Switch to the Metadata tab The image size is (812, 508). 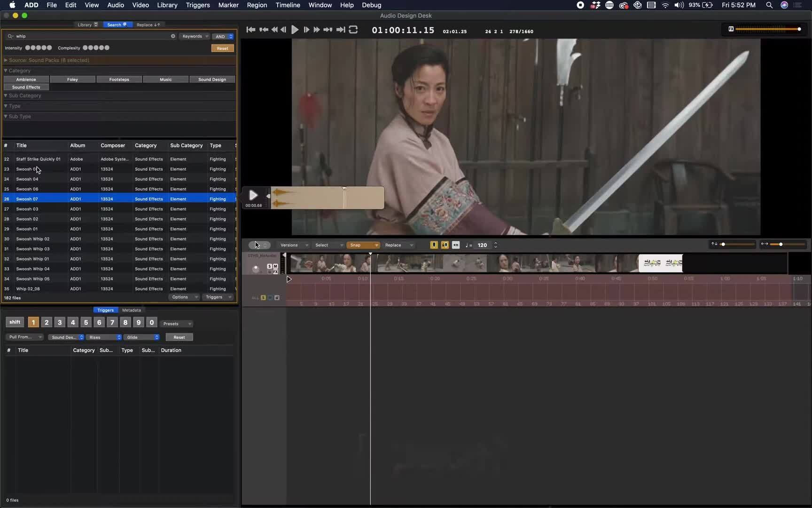[x=132, y=310]
